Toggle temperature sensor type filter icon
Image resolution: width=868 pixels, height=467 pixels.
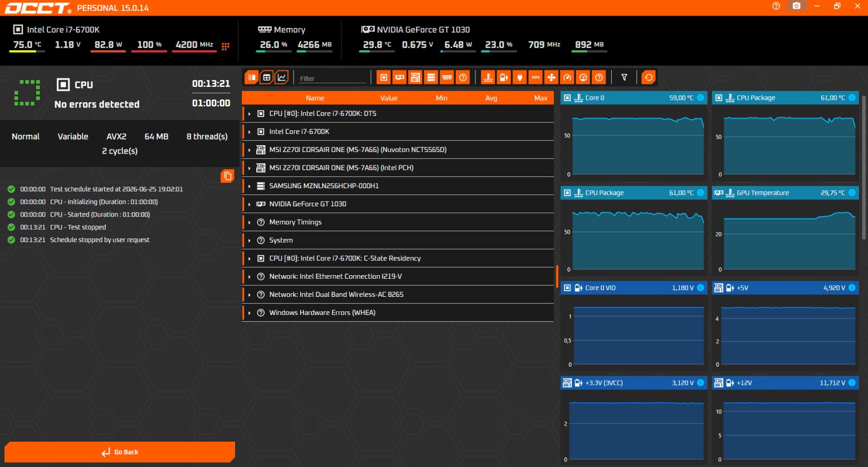[488, 78]
